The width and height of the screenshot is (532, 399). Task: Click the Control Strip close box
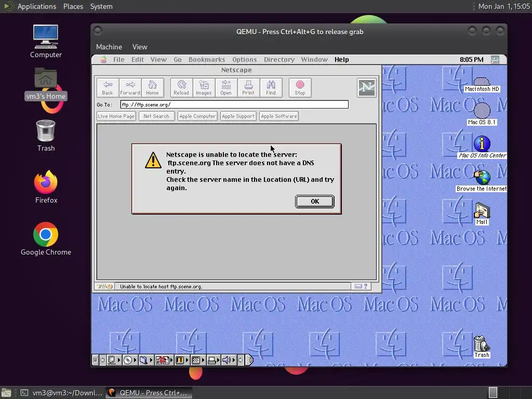click(x=95, y=360)
